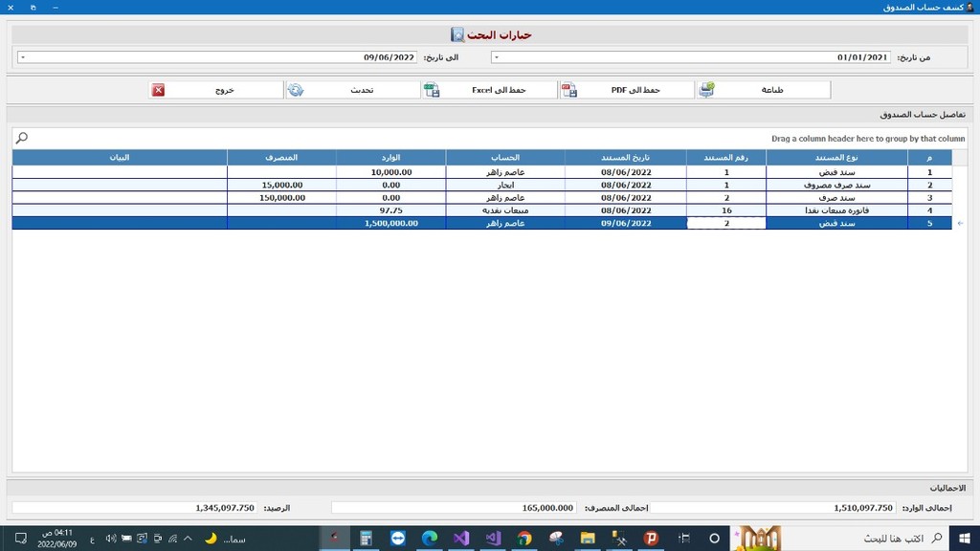Sort by الحساب column header
This screenshot has height=551, width=980.
[505, 158]
